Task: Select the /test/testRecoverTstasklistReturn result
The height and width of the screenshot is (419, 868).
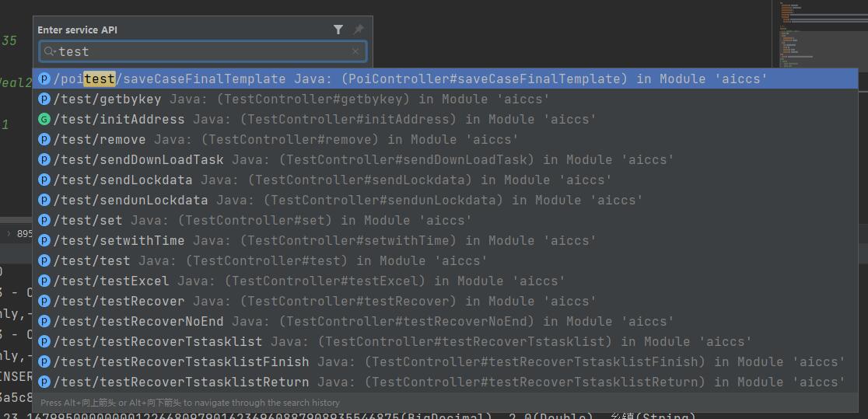Action: [445, 382]
